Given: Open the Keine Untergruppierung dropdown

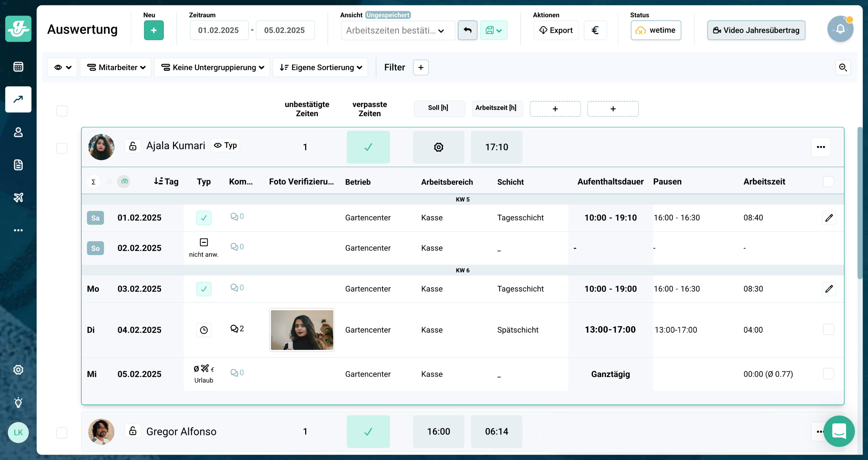Looking at the screenshot, I should pyautogui.click(x=212, y=67).
